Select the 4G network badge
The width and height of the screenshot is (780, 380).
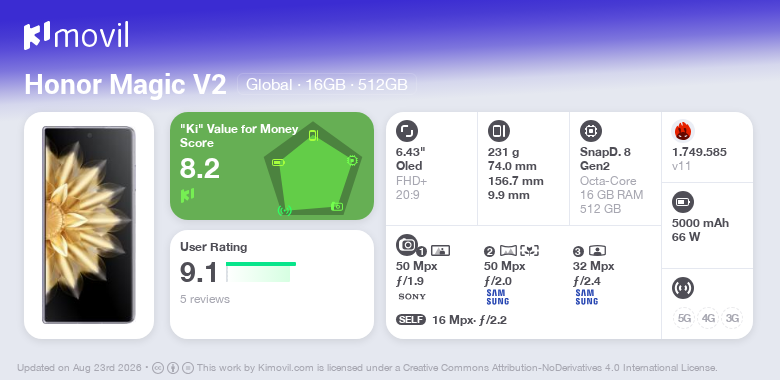[x=707, y=318]
